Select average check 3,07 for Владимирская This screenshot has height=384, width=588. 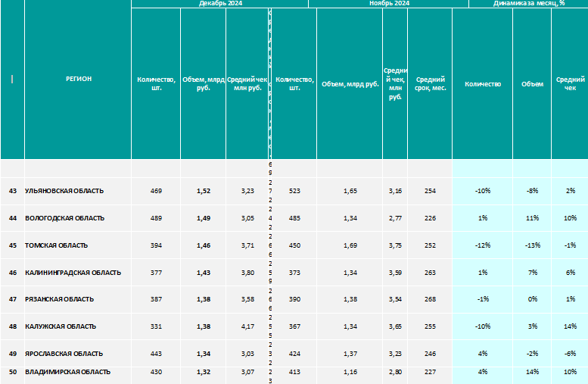click(x=247, y=376)
